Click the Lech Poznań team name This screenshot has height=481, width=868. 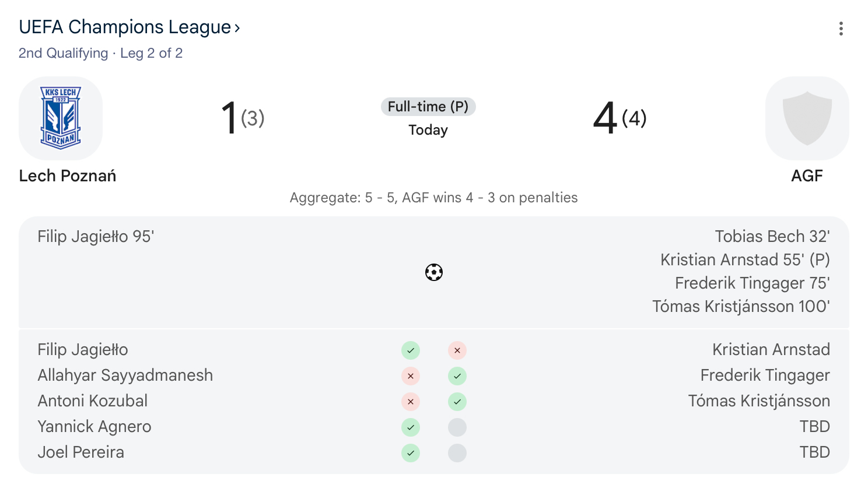(x=68, y=175)
